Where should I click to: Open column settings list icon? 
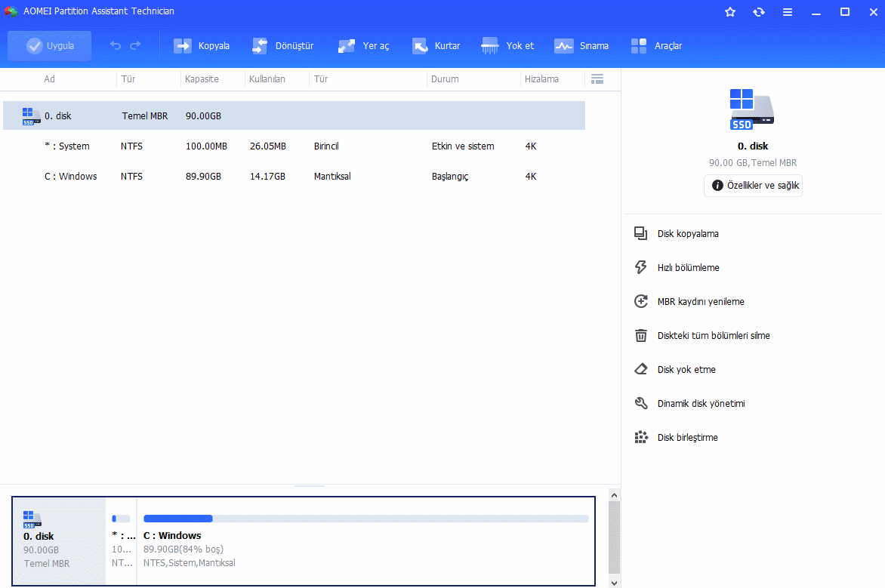click(597, 79)
